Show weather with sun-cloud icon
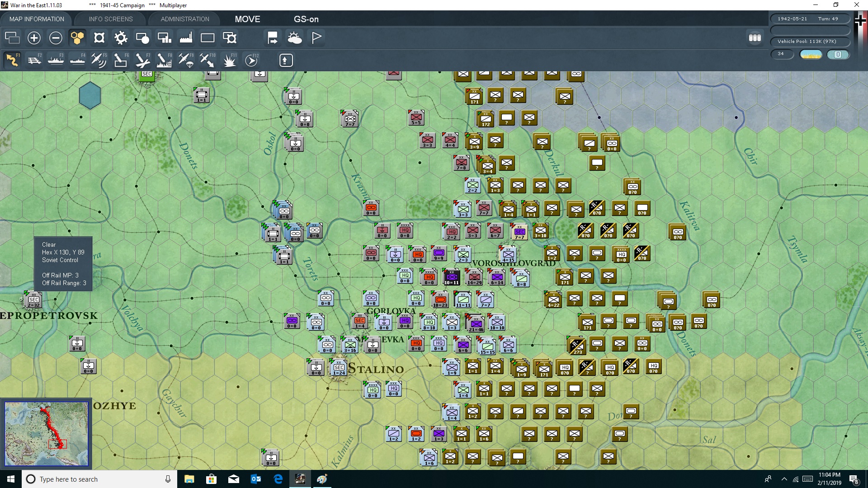 click(295, 38)
